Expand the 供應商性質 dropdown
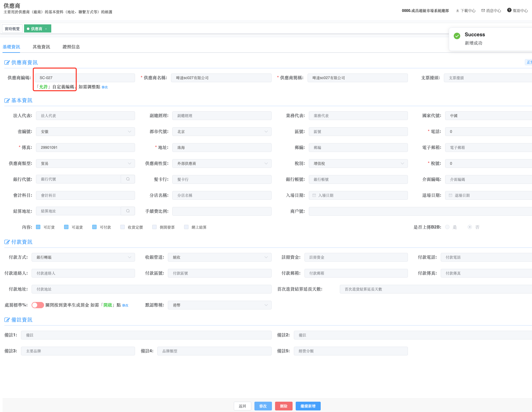This screenshot has width=532, height=412. coord(222,163)
